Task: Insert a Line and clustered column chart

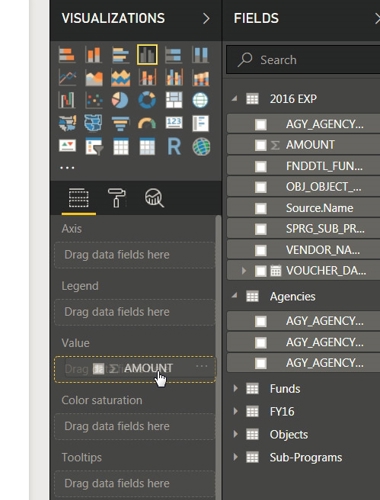Action: click(174, 78)
